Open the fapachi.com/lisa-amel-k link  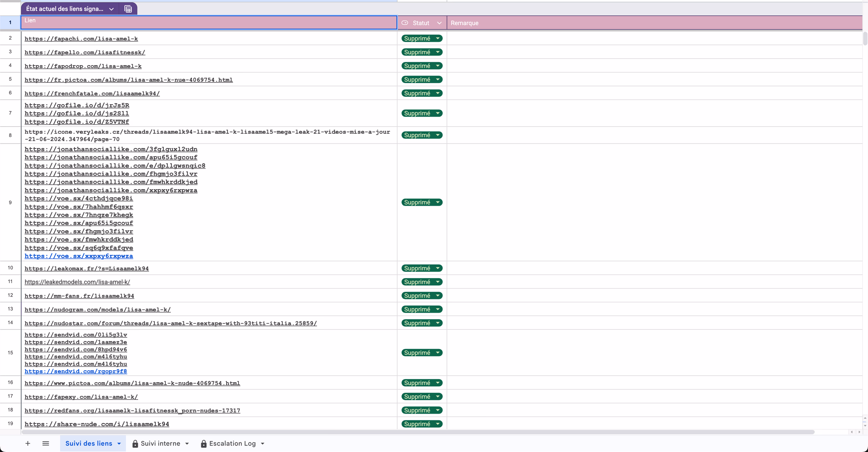(x=81, y=39)
